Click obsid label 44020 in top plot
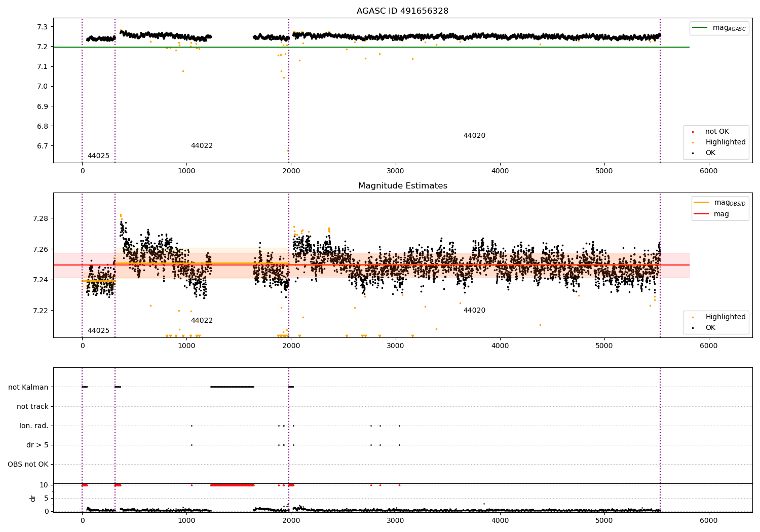 (x=474, y=136)
